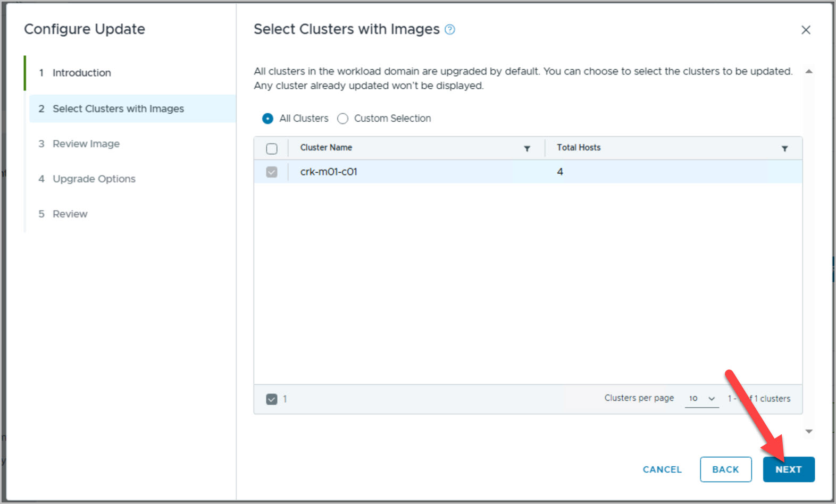Click the help icon beside the dialog title

450,30
